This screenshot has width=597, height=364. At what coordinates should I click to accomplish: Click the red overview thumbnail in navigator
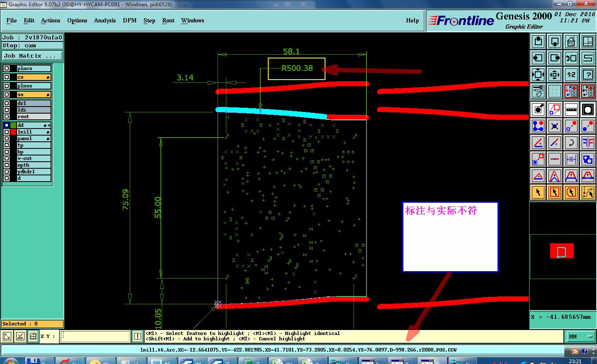coord(562,251)
